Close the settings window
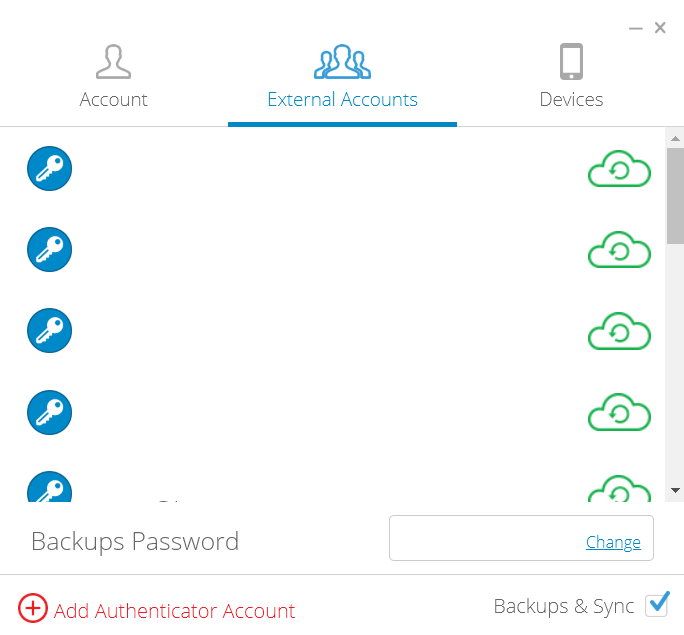The image size is (684, 635). pos(660,28)
